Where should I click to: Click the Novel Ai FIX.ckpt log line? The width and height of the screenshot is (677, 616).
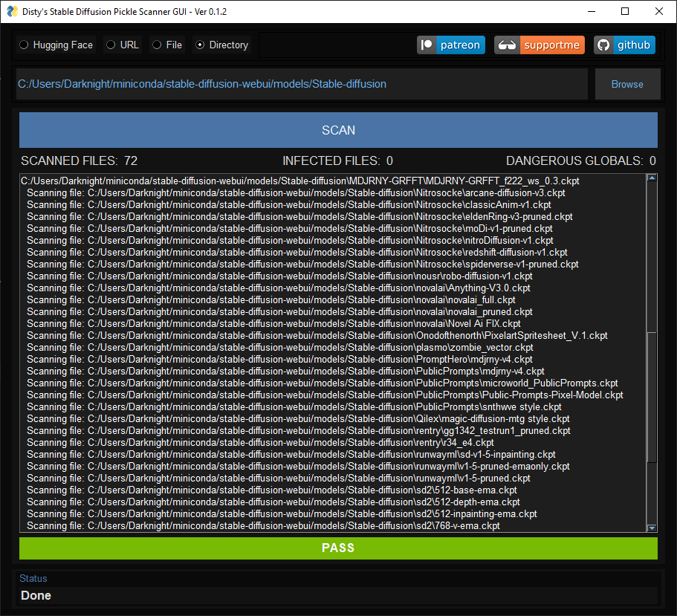[273, 324]
